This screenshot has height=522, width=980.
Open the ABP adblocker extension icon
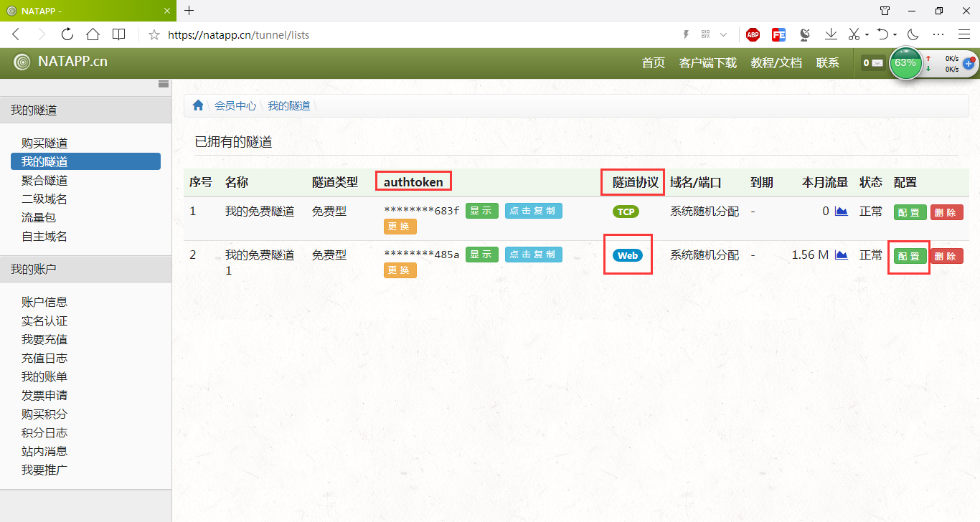click(753, 34)
